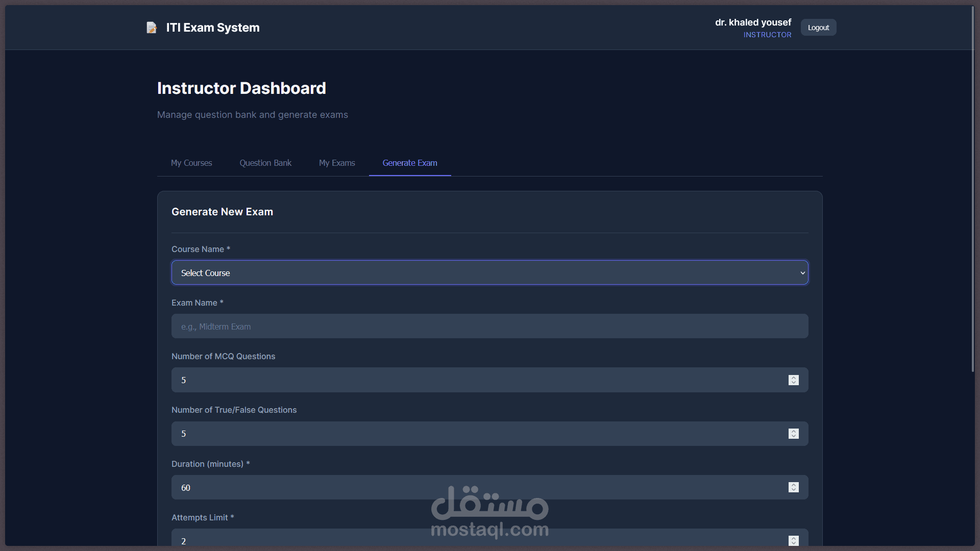Increase the exam duration in minutes
The image size is (980, 551).
tap(793, 485)
